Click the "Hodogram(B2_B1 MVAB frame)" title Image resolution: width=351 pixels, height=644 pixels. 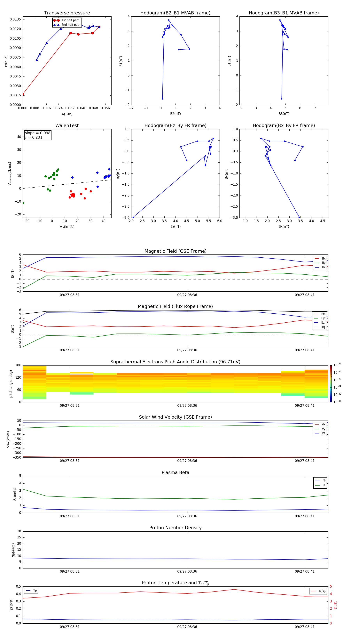pos(175,13)
